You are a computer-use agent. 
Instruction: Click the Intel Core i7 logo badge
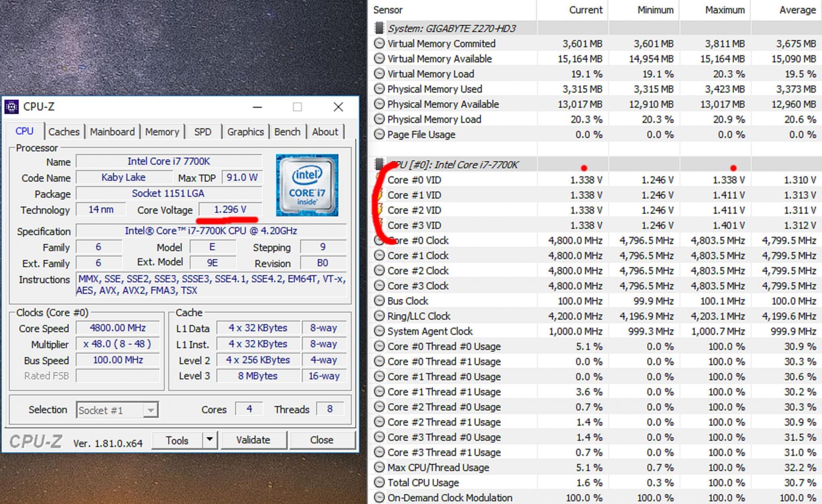tap(307, 185)
